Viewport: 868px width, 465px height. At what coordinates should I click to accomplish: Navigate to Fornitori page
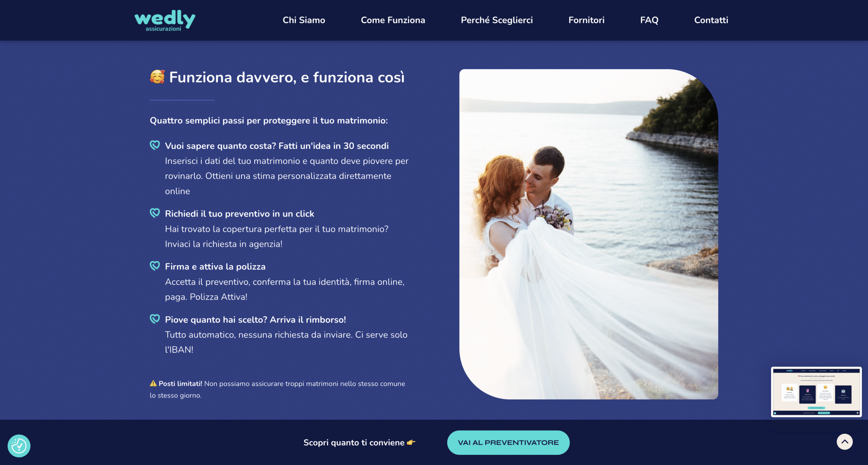pos(586,20)
